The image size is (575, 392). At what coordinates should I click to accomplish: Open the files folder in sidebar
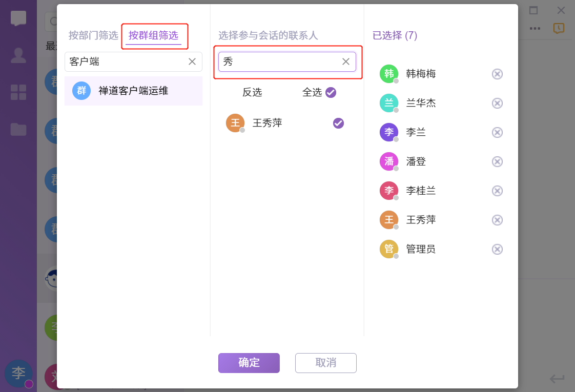tap(18, 129)
